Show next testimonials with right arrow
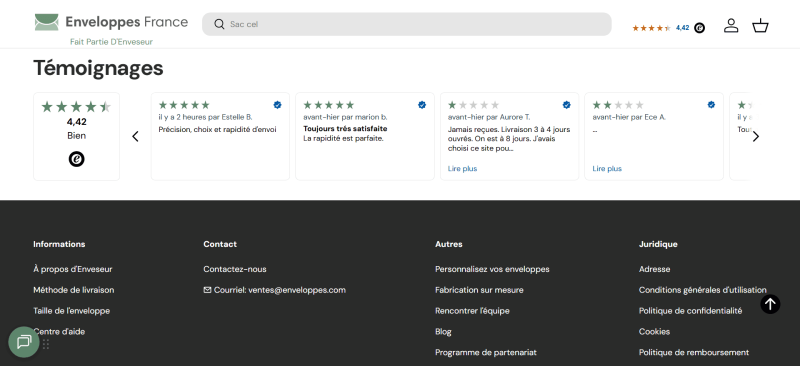 [756, 136]
